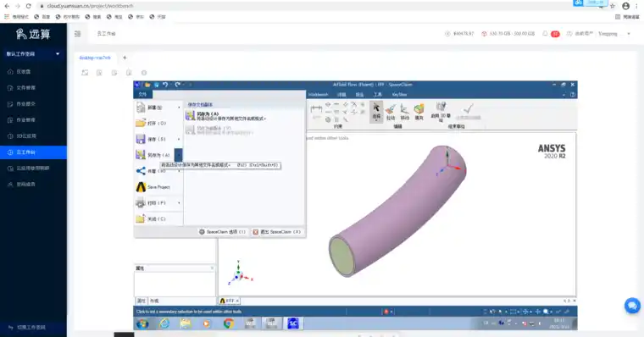Image resolution: width=644 pixels, height=337 pixels.
Task: Open the 文件 menu tab in SpaceClaim
Action: click(143, 94)
